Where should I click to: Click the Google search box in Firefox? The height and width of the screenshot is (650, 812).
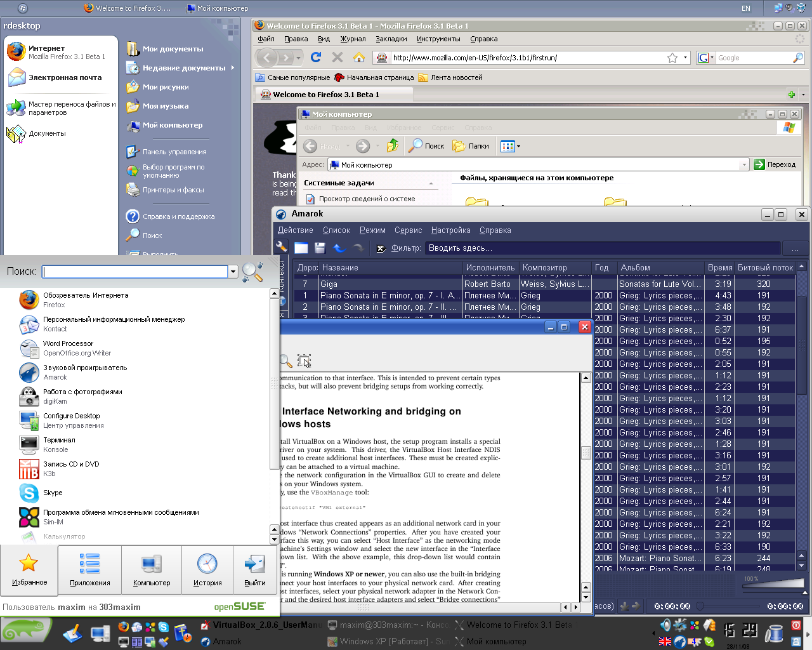(754, 58)
